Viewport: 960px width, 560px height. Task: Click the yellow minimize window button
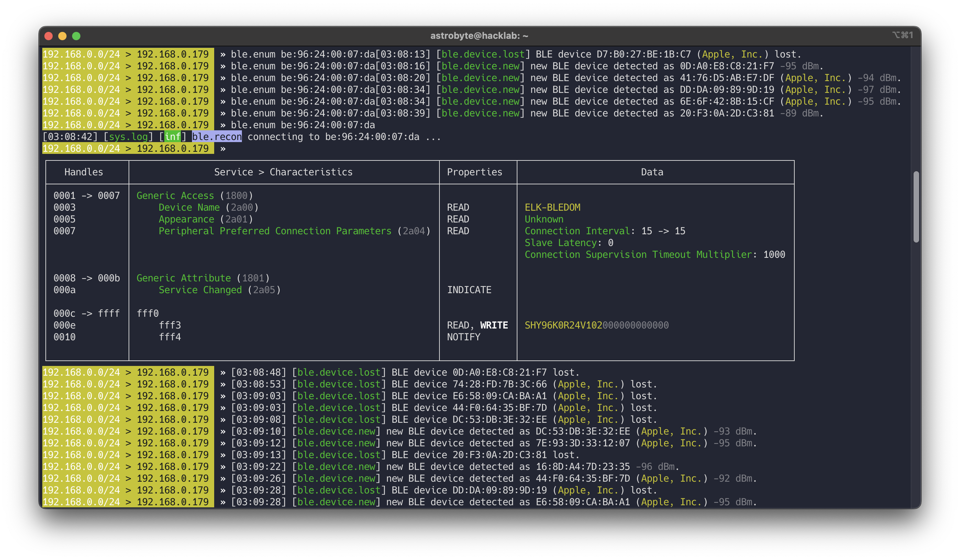62,36
